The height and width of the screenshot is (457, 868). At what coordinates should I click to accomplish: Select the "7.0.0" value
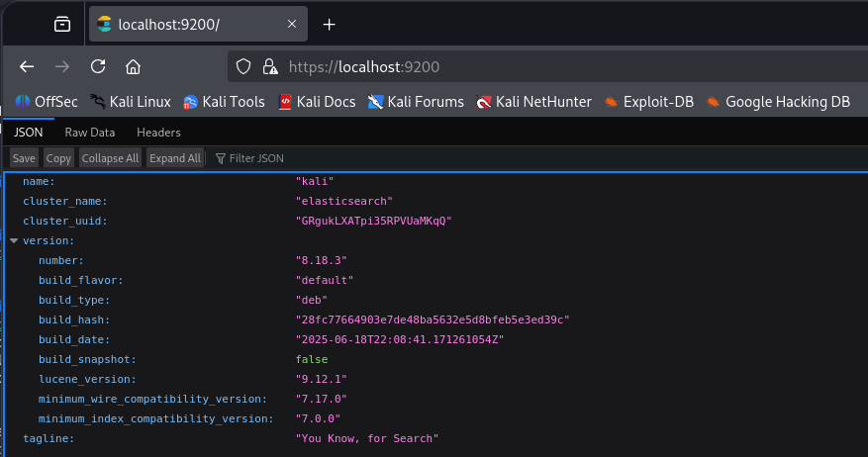[x=318, y=418]
